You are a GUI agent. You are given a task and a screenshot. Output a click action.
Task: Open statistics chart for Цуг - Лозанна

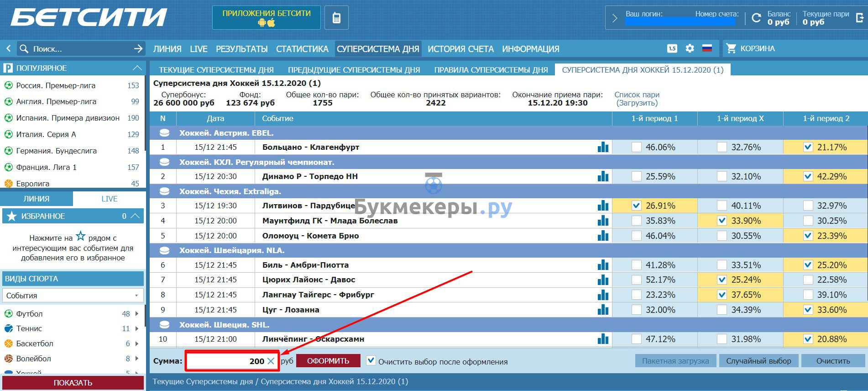[603, 310]
